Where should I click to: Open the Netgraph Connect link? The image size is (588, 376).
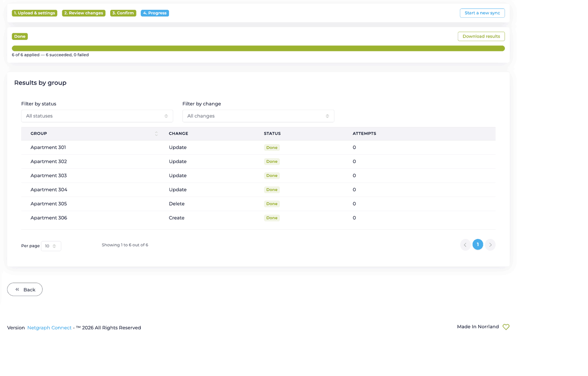tap(49, 328)
